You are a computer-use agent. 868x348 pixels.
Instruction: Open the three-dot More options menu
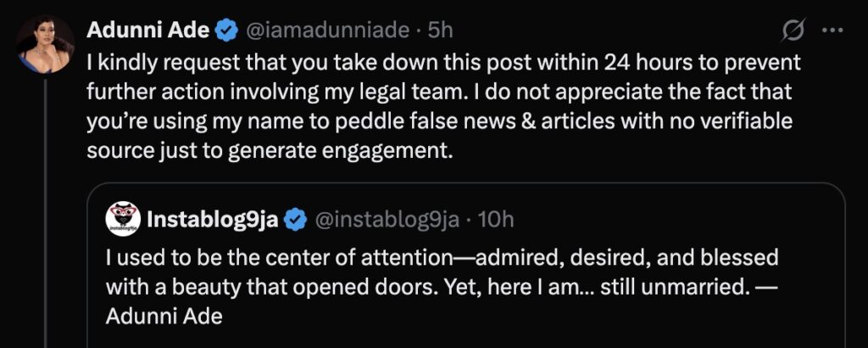(x=833, y=32)
